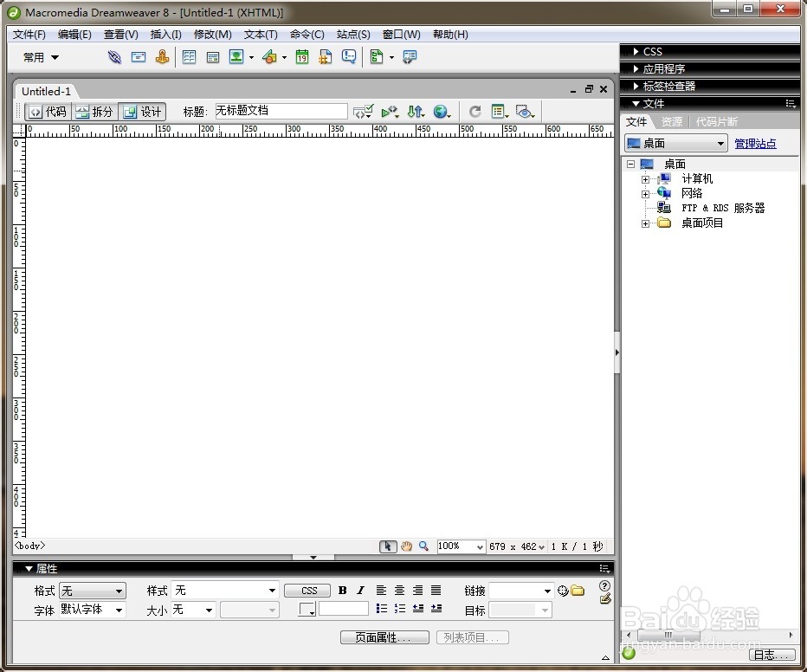The width and height of the screenshot is (807, 672).
Task: Switch to Split view
Action: 94,112
